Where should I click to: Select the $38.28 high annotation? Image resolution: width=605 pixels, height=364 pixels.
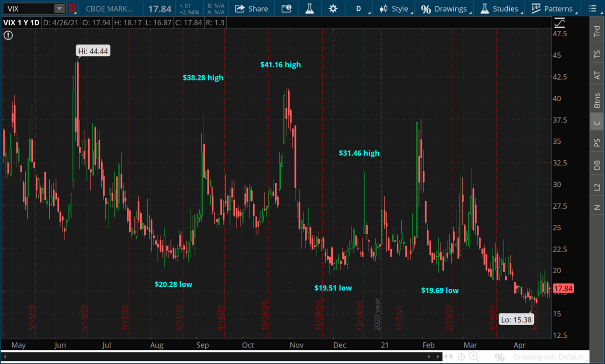click(x=203, y=78)
